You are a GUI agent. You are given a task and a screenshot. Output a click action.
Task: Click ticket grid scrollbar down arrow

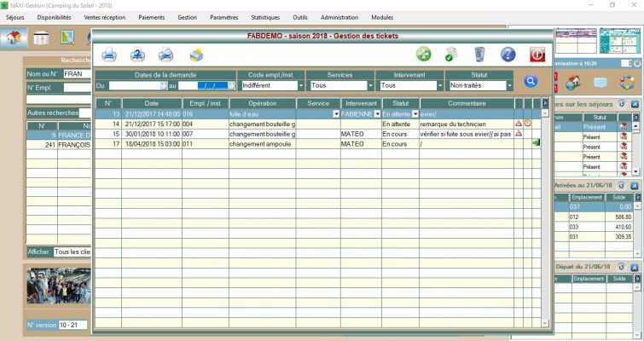[545, 324]
